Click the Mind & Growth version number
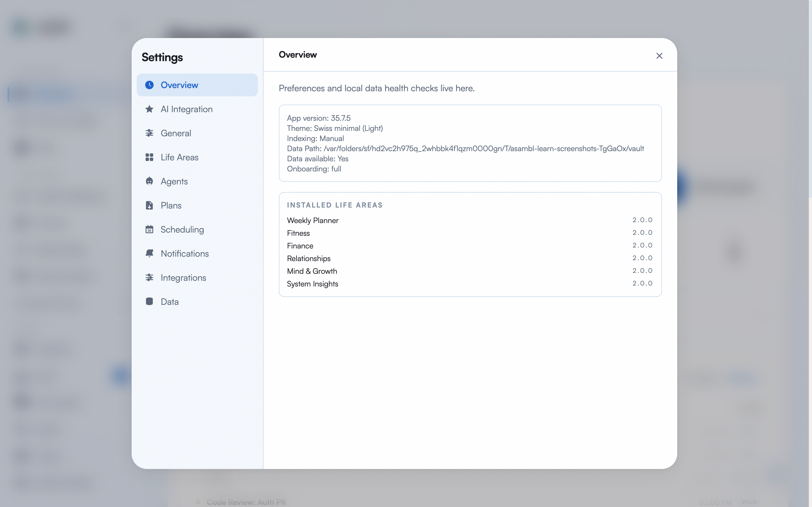Viewport: 812px width, 507px height. click(642, 271)
